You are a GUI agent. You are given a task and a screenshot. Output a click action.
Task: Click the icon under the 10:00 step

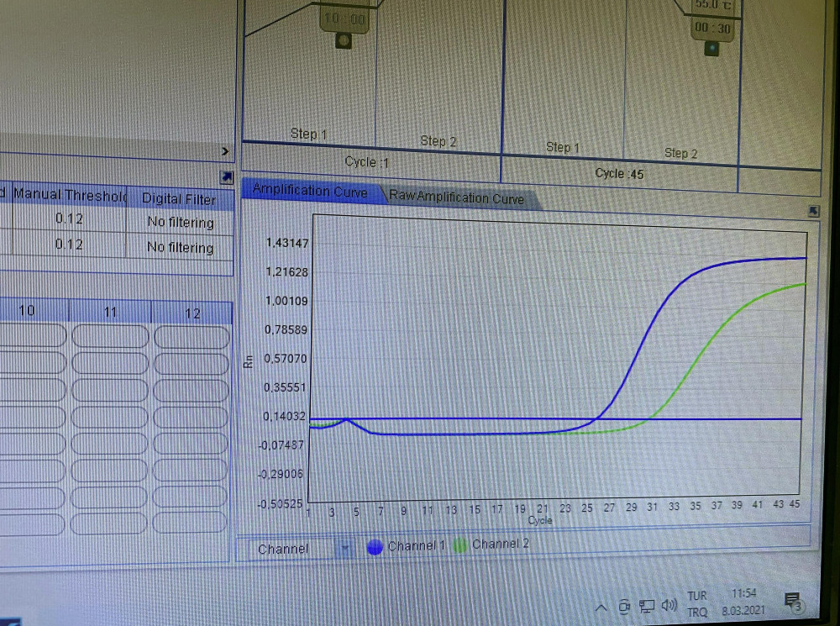point(344,40)
